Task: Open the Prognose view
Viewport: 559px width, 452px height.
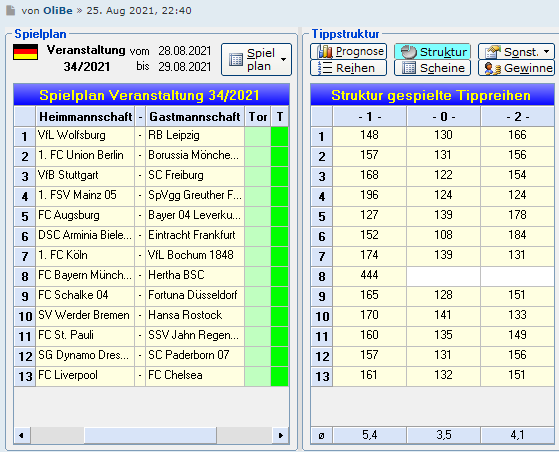Action: [348, 52]
